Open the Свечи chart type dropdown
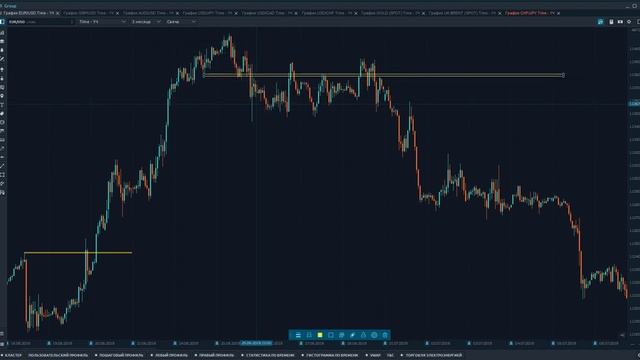Screen dimensions: 640x360 point(181,22)
